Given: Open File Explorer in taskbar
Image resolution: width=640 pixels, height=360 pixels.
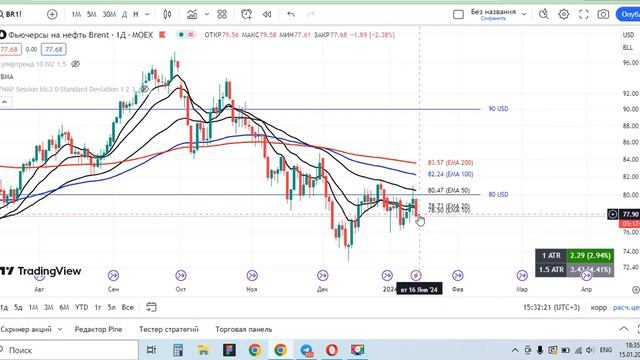Looking at the screenshot, I should [203, 350].
